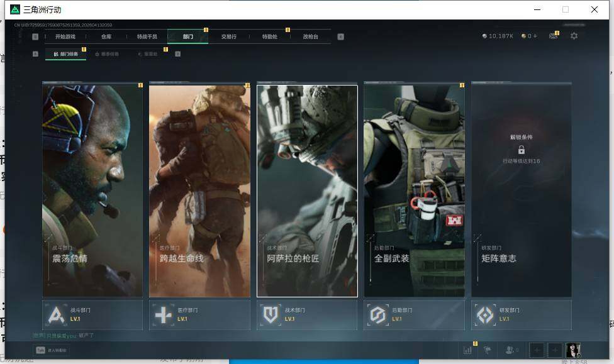This screenshot has height=364, width=614.
Task: Open the 跨越生命线 medical department card
Action: (x=199, y=191)
